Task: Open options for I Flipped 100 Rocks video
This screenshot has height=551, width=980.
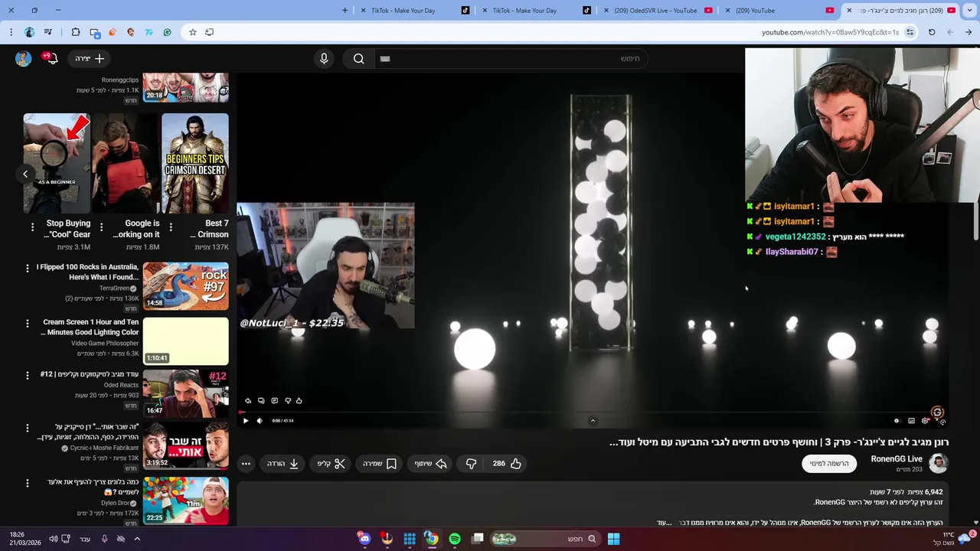Action: click(x=28, y=269)
